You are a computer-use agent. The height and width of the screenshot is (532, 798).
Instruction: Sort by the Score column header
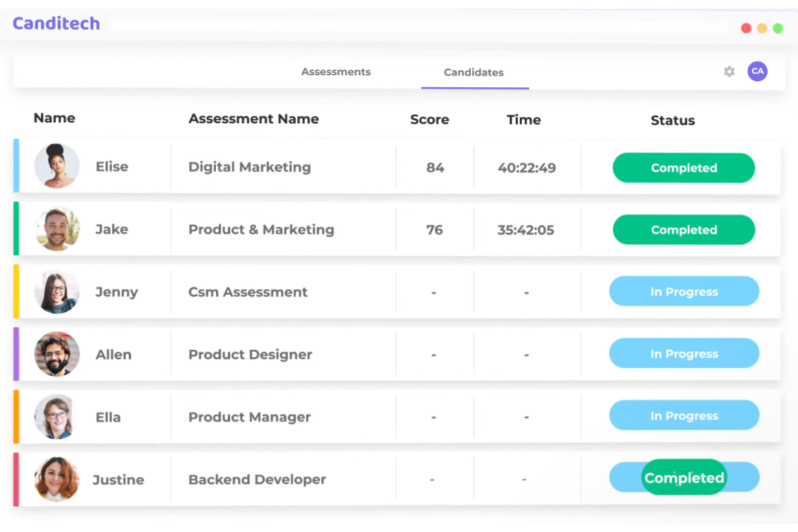pyautogui.click(x=429, y=120)
